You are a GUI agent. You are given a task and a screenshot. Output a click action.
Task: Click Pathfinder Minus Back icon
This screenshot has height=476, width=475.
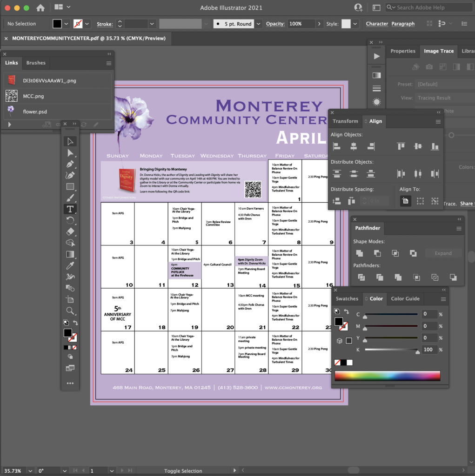click(453, 277)
